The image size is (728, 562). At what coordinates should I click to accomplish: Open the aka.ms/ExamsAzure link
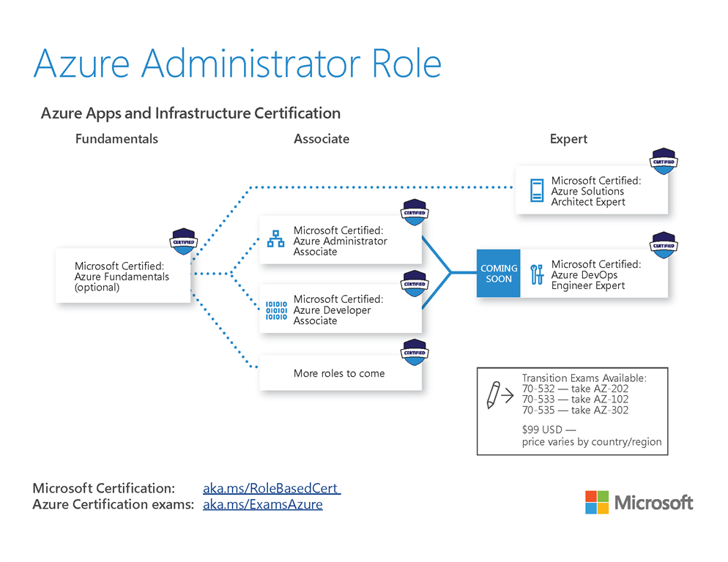pos(263,504)
